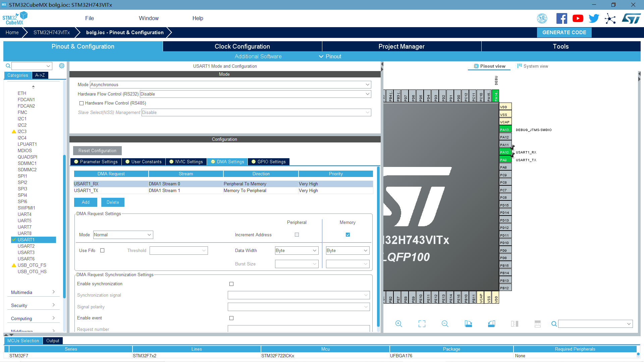Click the ST logo icon
Viewport: 644px width, 362px height.
[631, 18]
